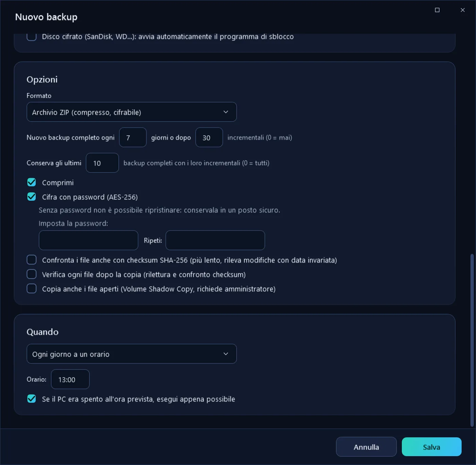Click the Imposta la password field

pyautogui.click(x=88, y=240)
